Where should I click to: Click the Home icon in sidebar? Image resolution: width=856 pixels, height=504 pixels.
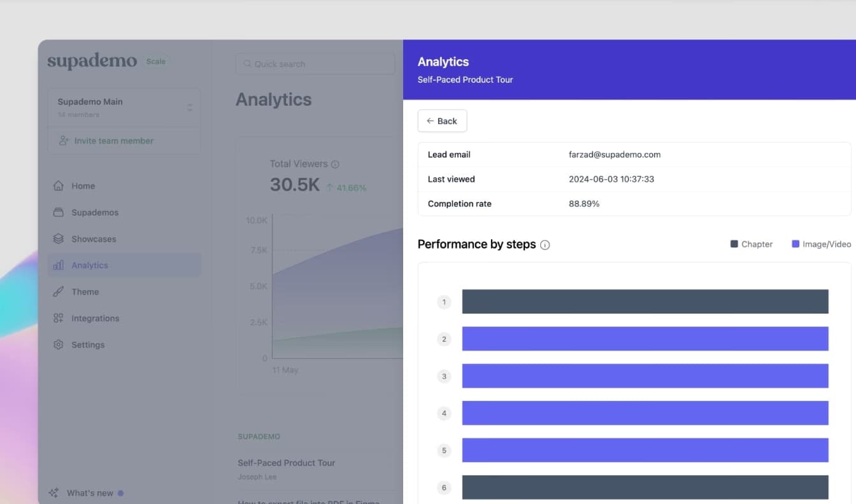[59, 186]
